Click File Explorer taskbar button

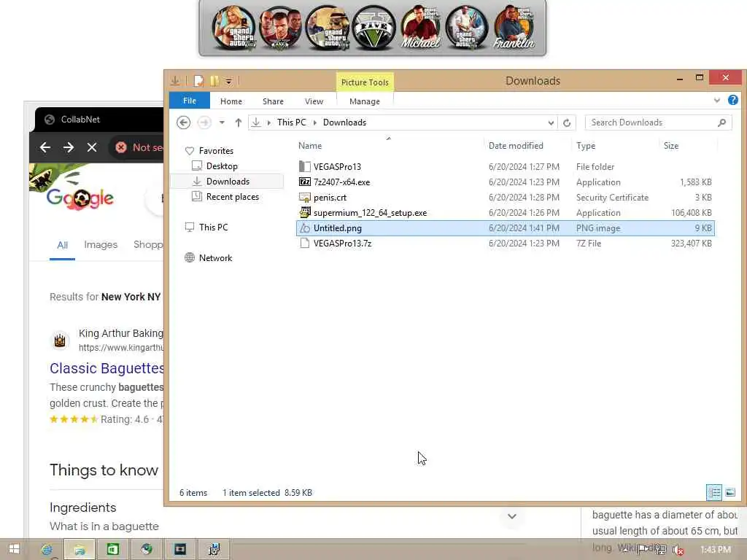(80, 550)
